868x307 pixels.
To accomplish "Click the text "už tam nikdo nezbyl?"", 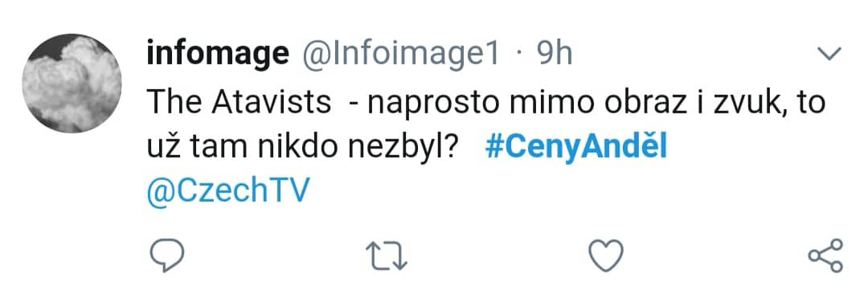I will point(301,148).
